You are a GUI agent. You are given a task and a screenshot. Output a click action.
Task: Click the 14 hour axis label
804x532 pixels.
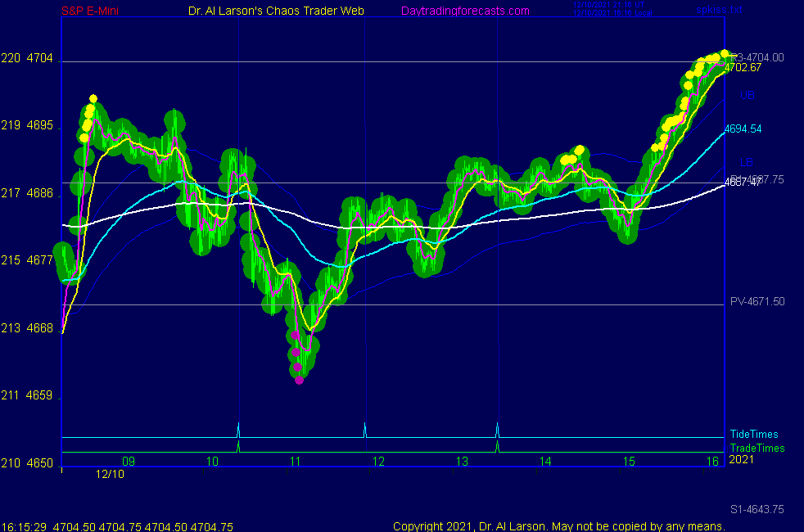[545, 462]
